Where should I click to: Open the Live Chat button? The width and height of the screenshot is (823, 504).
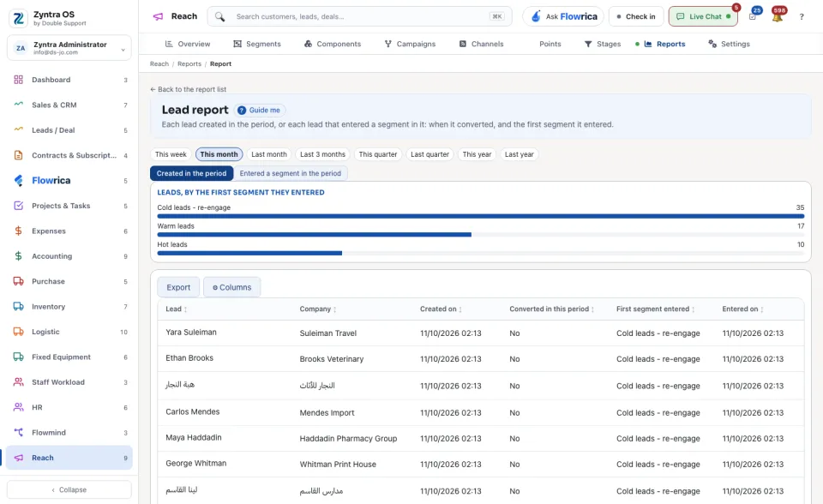(703, 17)
